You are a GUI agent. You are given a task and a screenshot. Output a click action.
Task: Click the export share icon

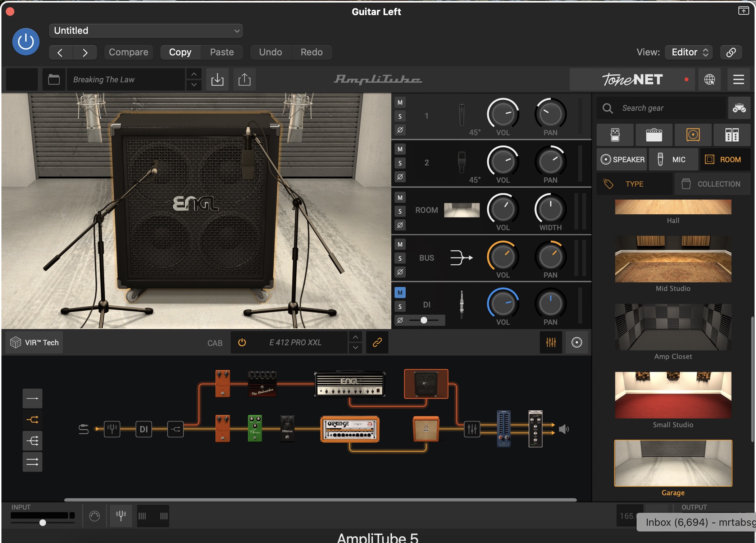tap(245, 79)
